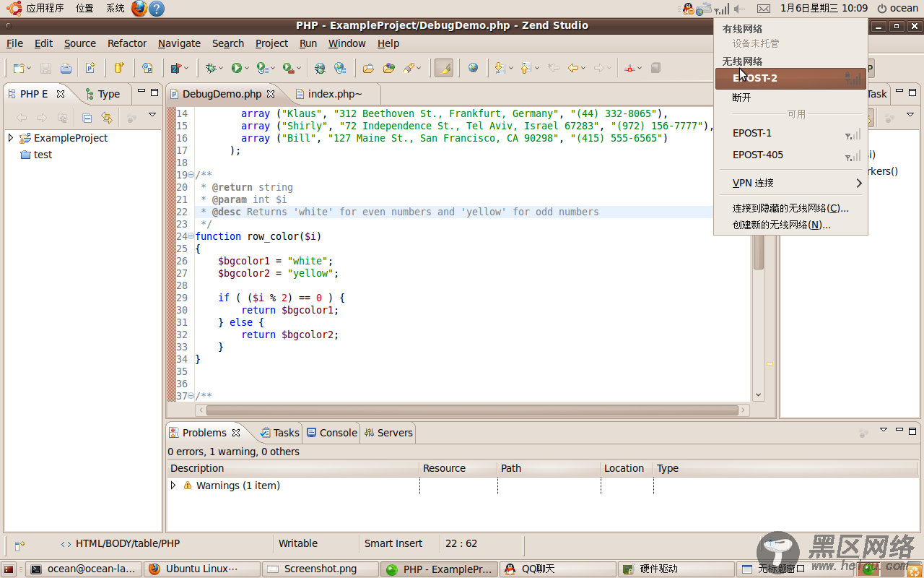Choose 创建新的无线网络(N)...
Screen dimensions: 924x578
pyautogui.click(x=790, y=225)
